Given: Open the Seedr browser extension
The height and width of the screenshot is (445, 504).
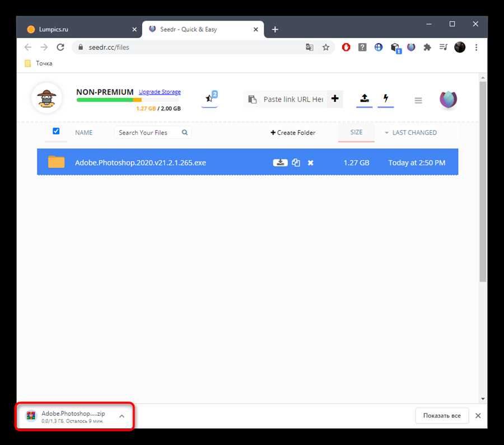Looking at the screenshot, I should 411,47.
